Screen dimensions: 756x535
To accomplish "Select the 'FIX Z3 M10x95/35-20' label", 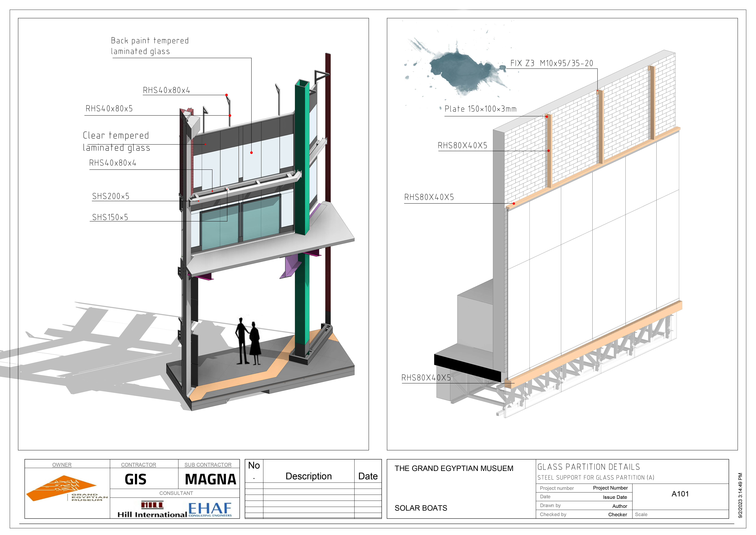I will [551, 63].
